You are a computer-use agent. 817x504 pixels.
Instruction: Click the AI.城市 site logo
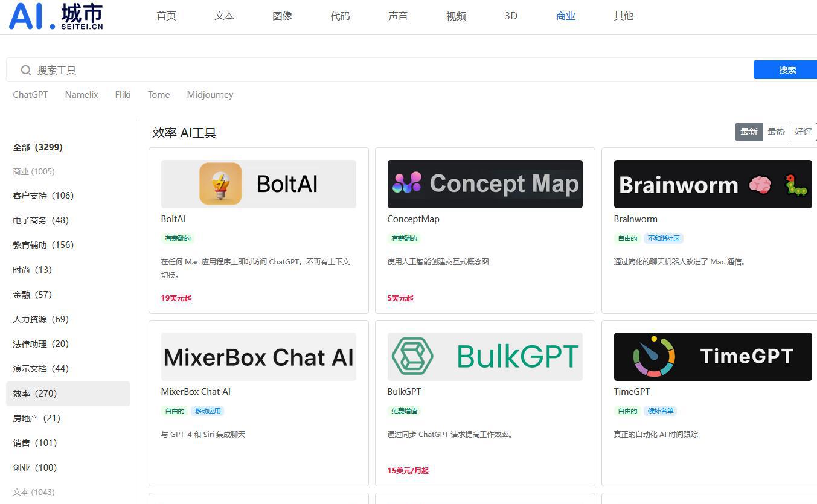click(x=56, y=16)
